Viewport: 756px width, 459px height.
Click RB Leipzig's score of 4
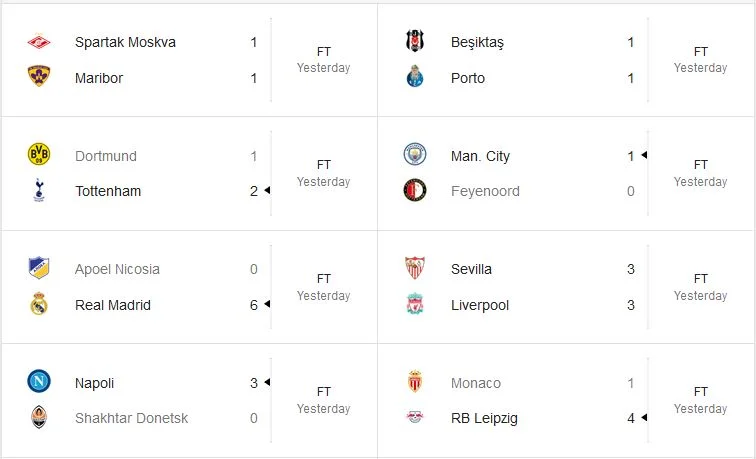pyautogui.click(x=631, y=418)
